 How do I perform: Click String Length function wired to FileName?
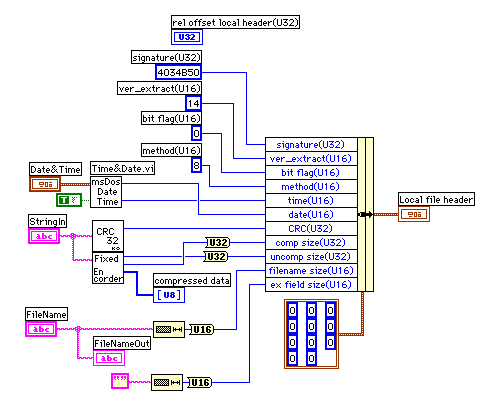[169, 330]
